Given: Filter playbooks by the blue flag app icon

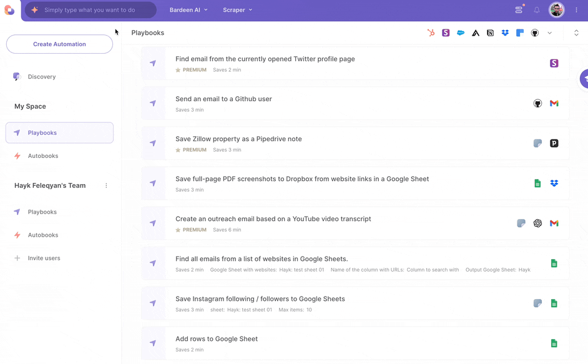Looking at the screenshot, I should [x=520, y=32].
